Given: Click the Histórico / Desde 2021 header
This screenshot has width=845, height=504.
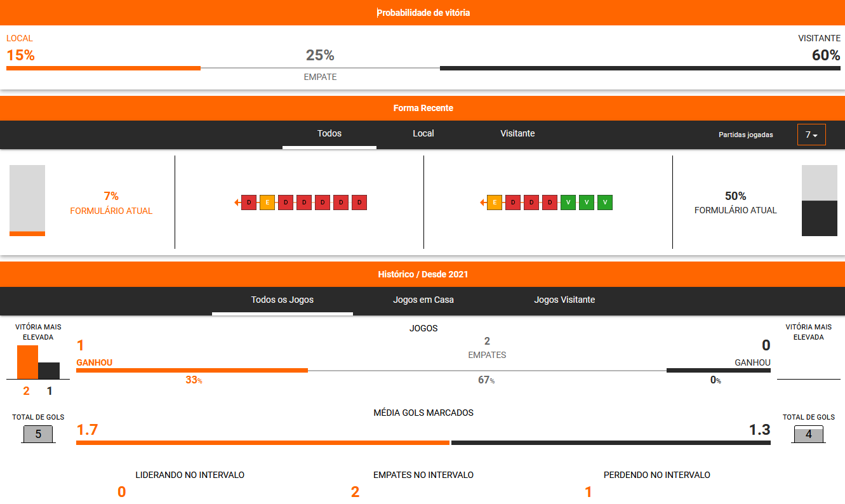Looking at the screenshot, I should pyautogui.click(x=423, y=274).
